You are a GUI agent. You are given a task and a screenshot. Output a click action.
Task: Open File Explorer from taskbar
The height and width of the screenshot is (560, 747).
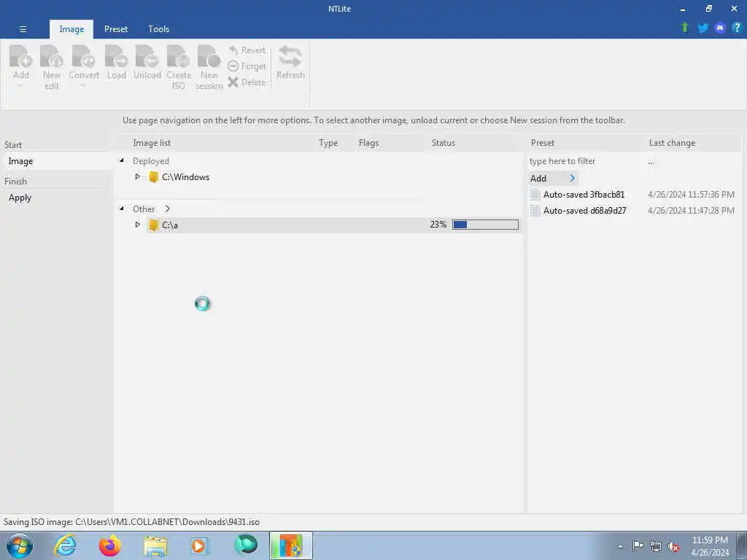155,546
